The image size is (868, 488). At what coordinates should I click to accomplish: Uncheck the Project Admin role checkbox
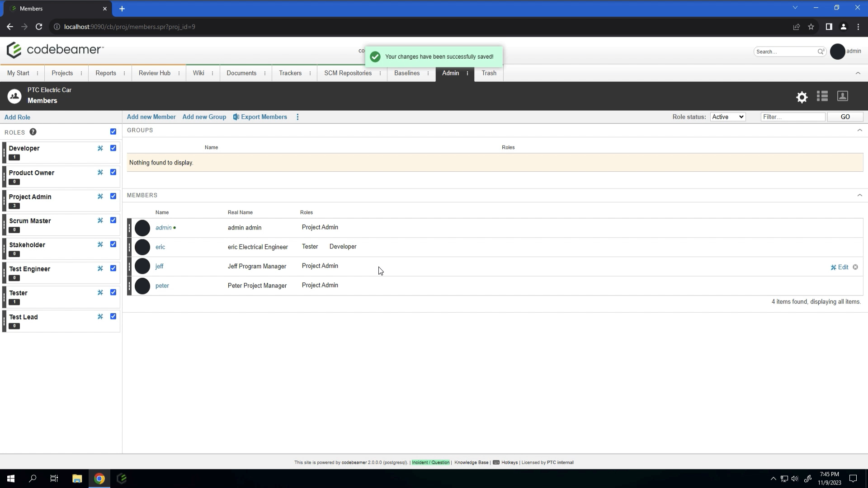tap(113, 196)
